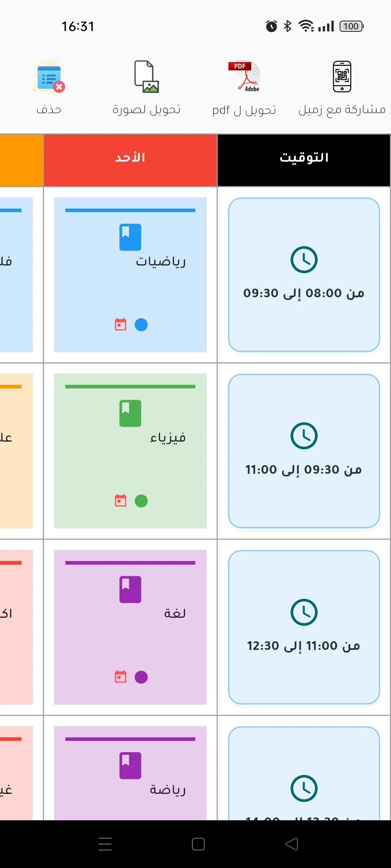The height and width of the screenshot is (868, 391).
Task: Tap the calendar icon in the لغة card
Action: 121,677
